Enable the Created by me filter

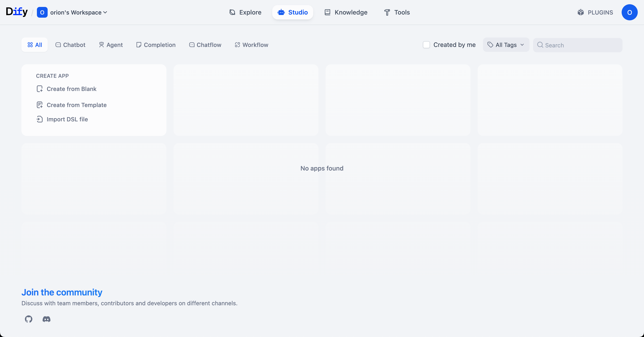coord(426,44)
